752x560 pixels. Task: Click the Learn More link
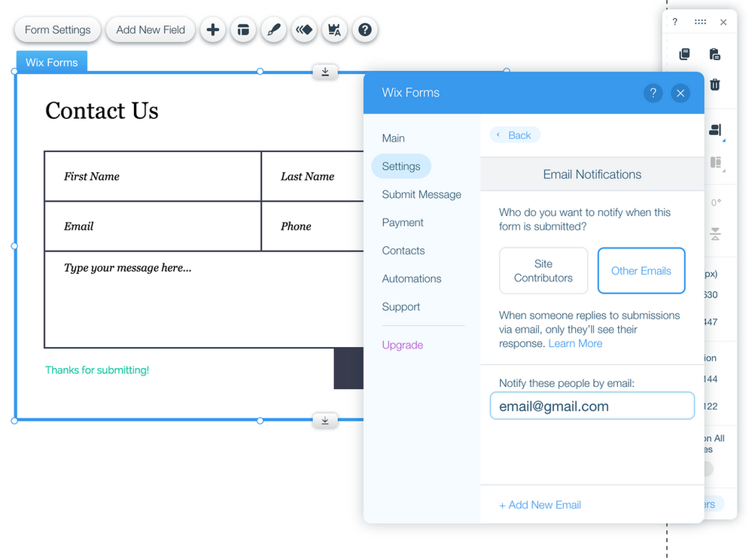point(575,343)
